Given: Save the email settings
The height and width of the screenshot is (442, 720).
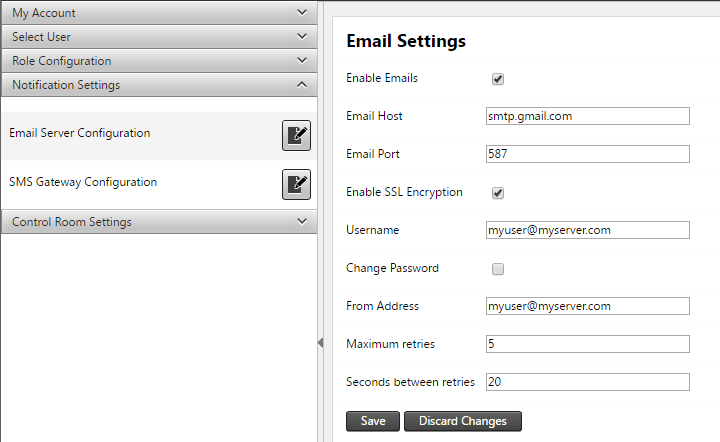Looking at the screenshot, I should click(373, 421).
